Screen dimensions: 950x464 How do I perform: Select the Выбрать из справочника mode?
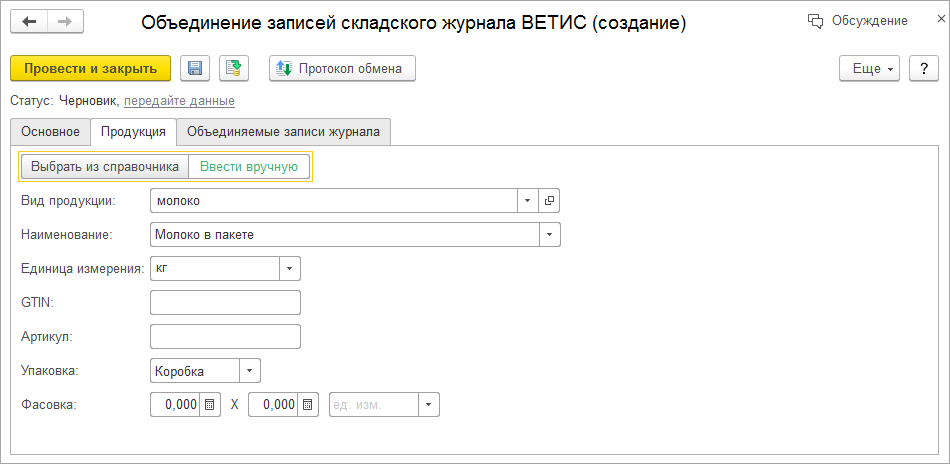(x=105, y=166)
